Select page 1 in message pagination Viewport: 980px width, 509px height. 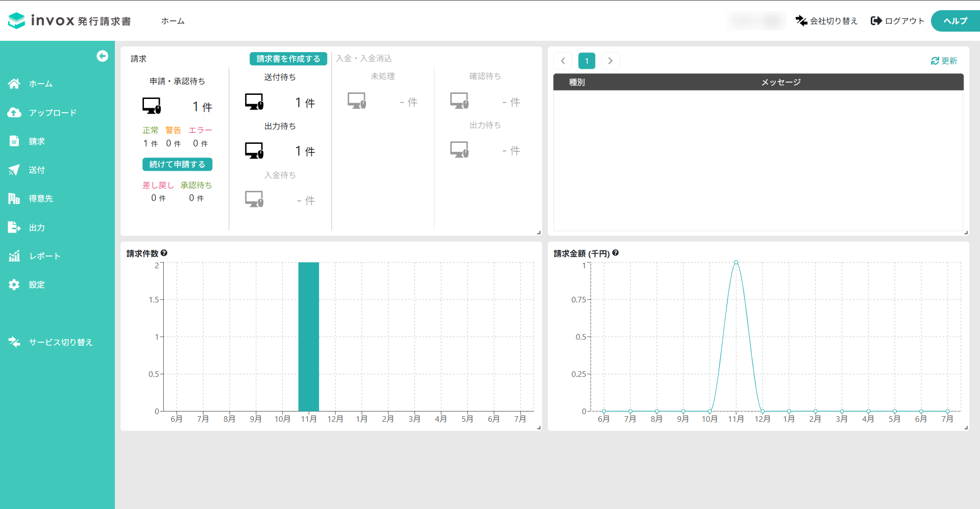pos(587,61)
